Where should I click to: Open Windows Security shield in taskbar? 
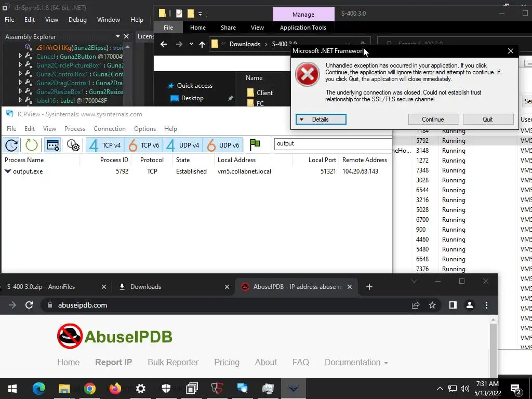click(166, 389)
